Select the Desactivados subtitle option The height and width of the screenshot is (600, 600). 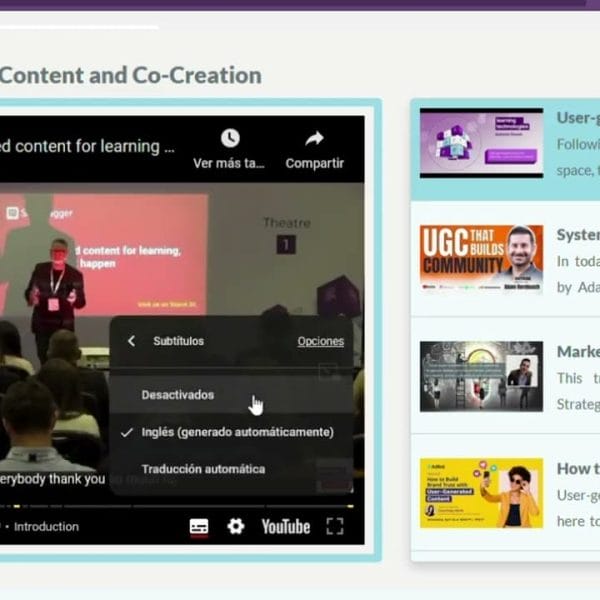(231, 395)
